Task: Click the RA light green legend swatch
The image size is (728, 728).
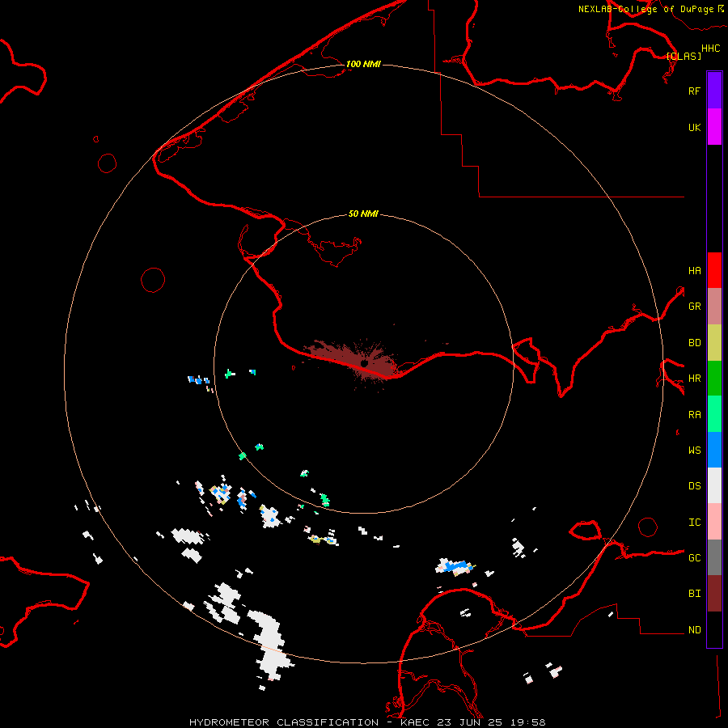Action: coord(714,414)
